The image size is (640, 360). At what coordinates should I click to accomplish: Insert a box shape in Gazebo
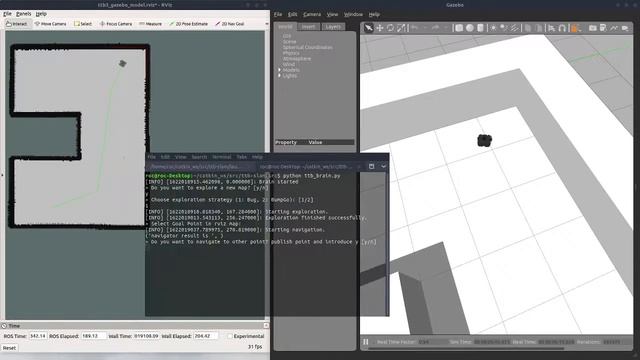(x=459, y=28)
